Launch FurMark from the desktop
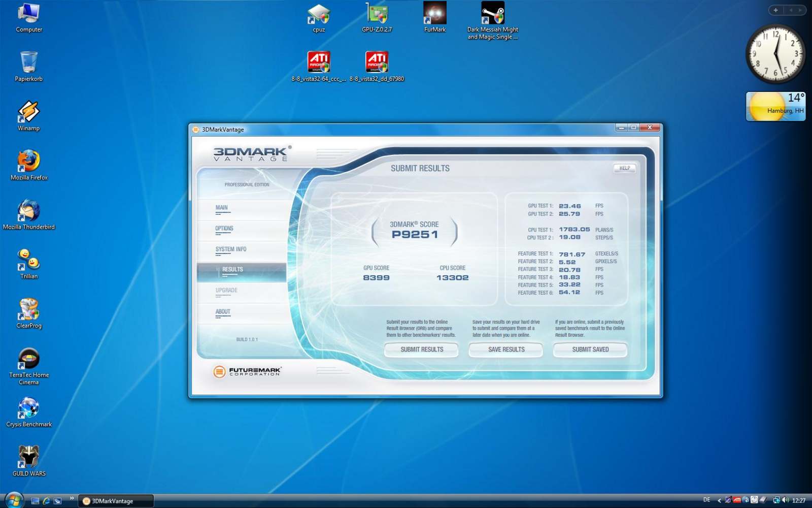The image size is (812, 508). coord(435,18)
